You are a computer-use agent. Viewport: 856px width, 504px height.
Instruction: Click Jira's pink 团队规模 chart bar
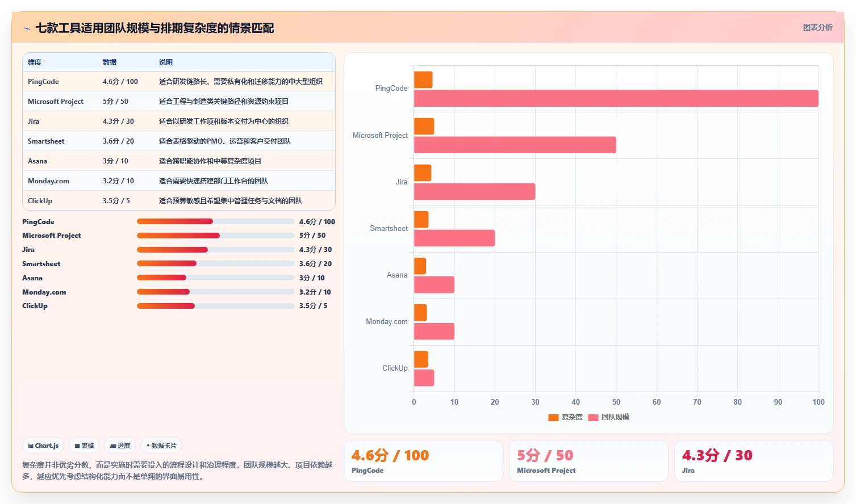point(475,192)
